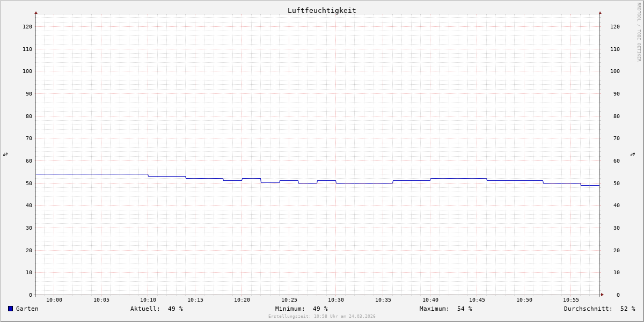The height and width of the screenshot is (322, 644).
Task: Click the 10:35 time axis label
Action: click(383, 300)
